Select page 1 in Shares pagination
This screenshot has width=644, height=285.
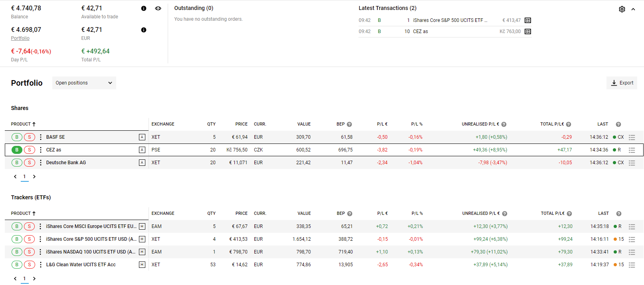24,177
